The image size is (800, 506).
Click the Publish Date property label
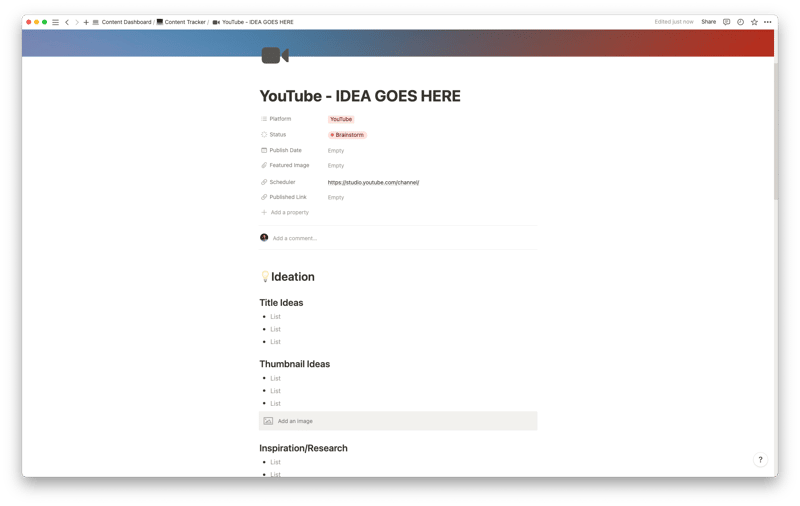click(x=285, y=150)
